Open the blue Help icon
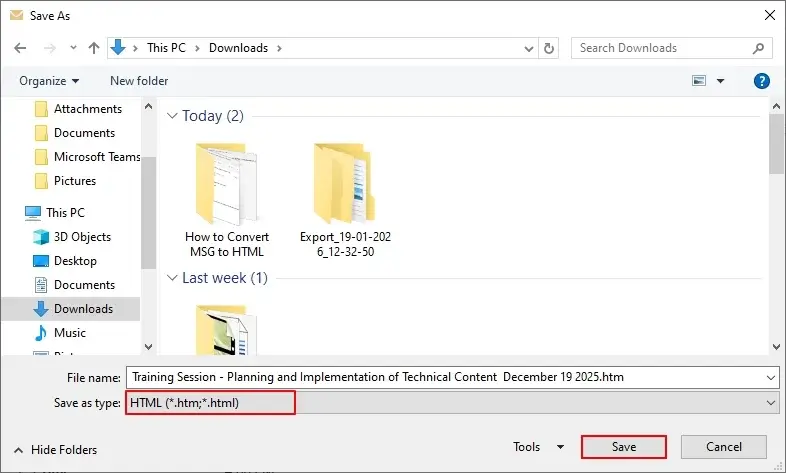 761,81
